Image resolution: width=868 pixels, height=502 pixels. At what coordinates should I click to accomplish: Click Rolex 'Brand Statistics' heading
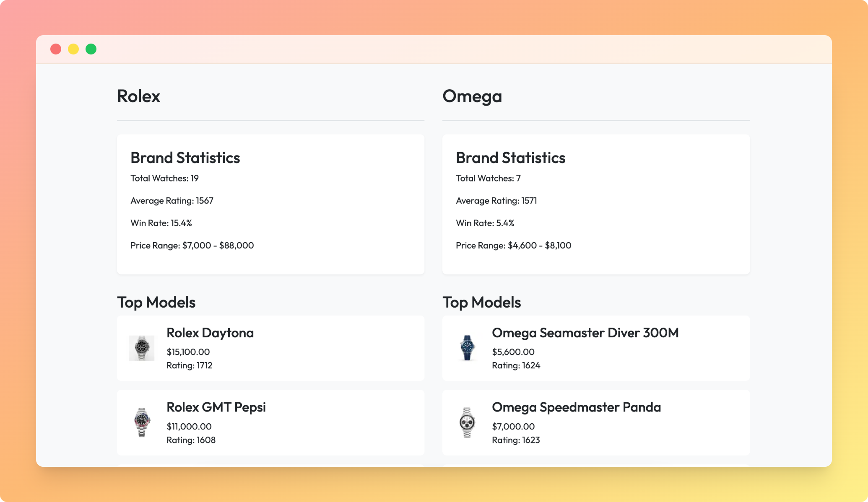pos(185,158)
